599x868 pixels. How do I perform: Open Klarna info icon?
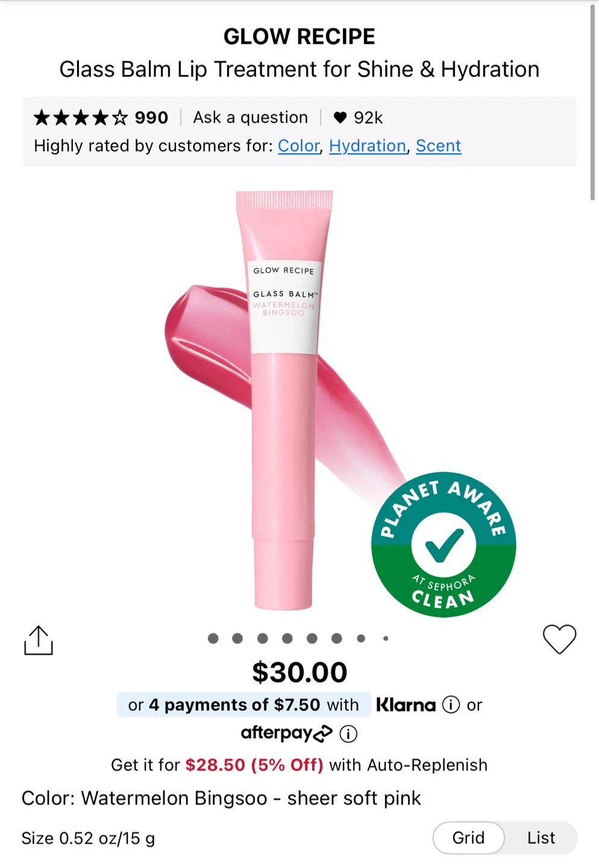(x=451, y=705)
